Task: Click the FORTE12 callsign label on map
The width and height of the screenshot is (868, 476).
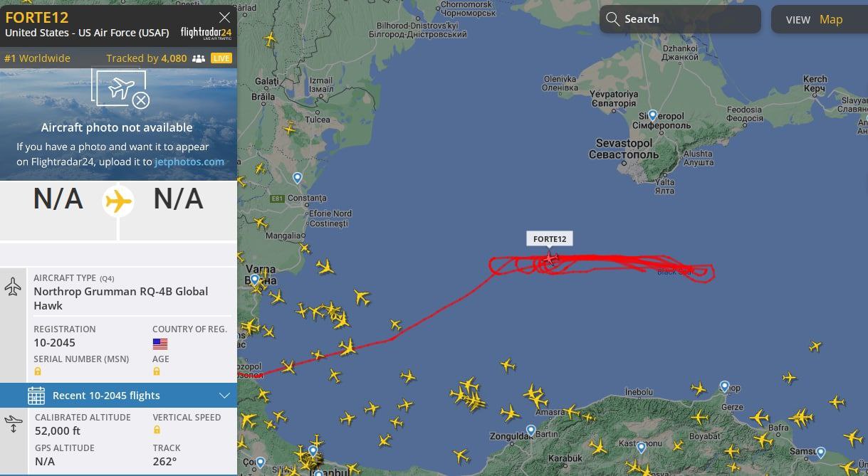Action: [x=550, y=239]
